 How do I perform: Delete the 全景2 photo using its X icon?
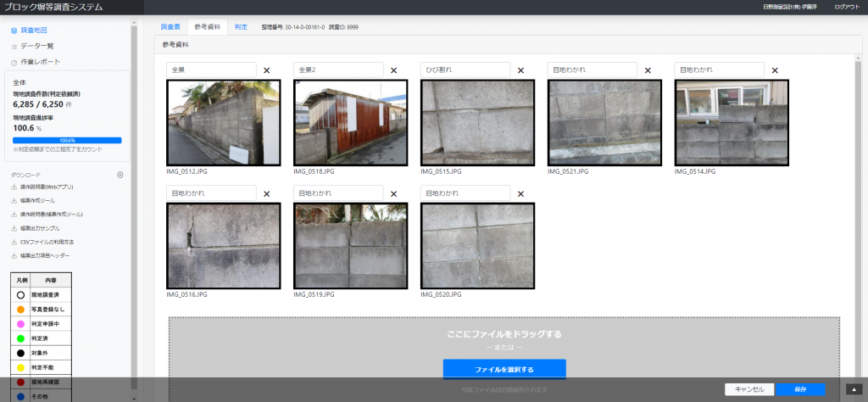[393, 70]
